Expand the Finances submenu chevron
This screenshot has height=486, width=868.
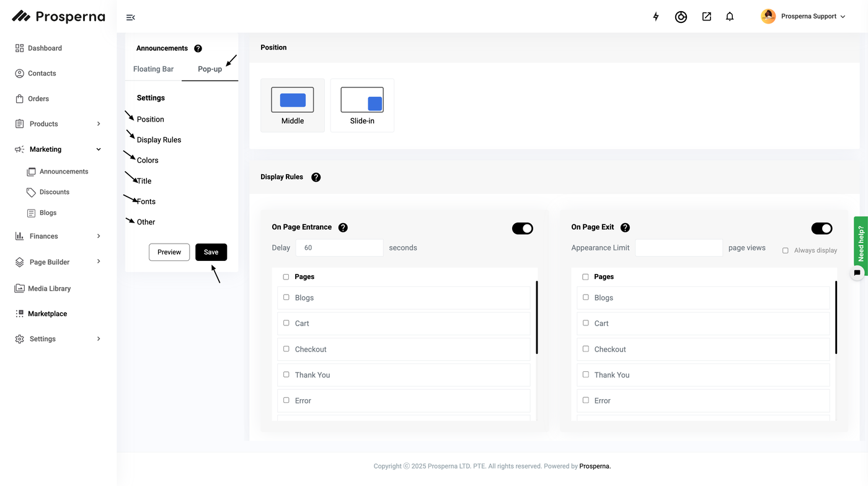coord(99,236)
